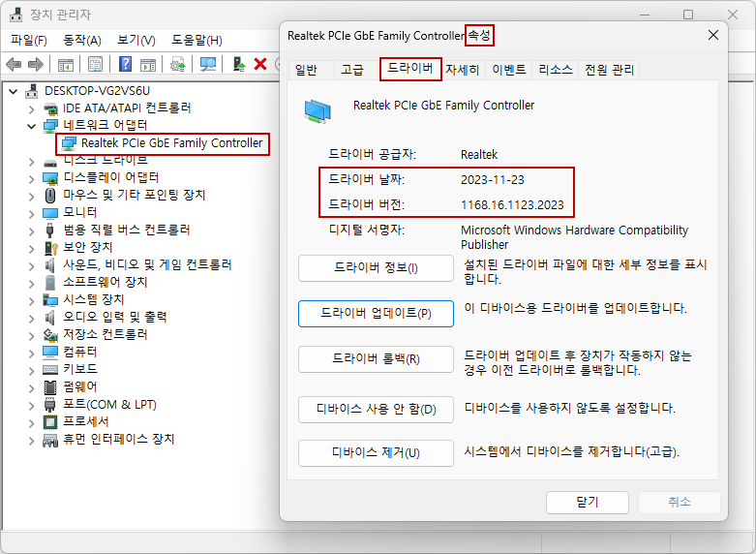The image size is (756, 554).
Task: Click the 닫기 button
Action: (x=588, y=503)
